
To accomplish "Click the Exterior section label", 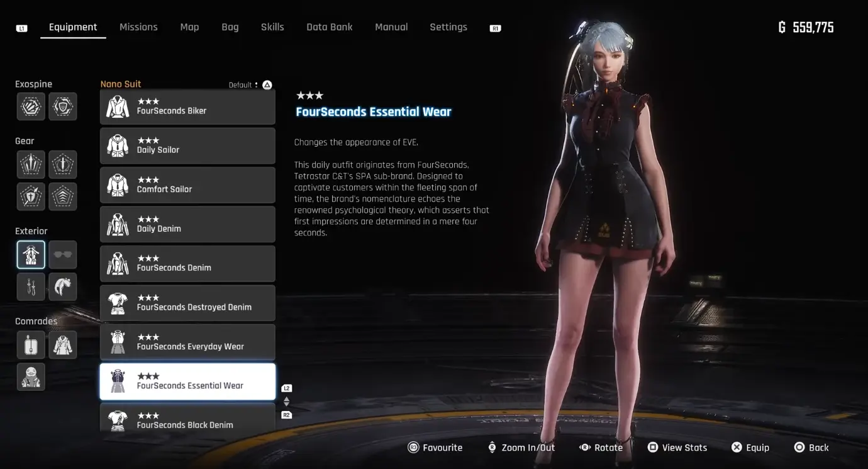I will coord(31,231).
